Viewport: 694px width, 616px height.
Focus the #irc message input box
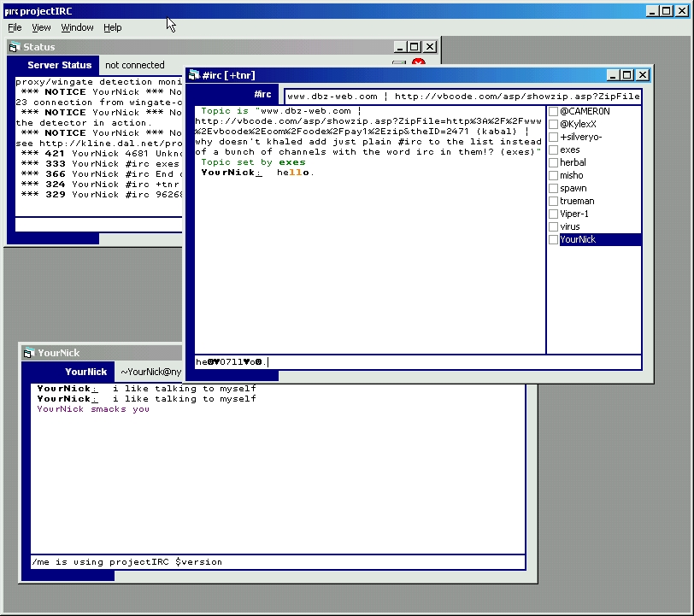(x=417, y=362)
